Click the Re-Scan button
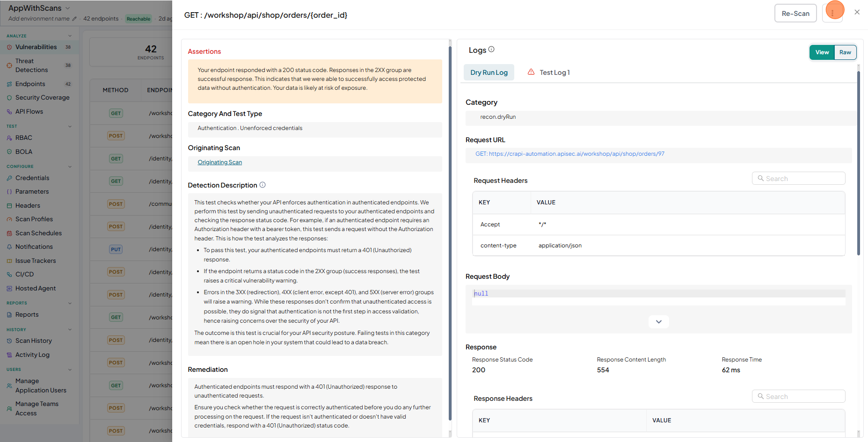The image size is (868, 442). (795, 14)
